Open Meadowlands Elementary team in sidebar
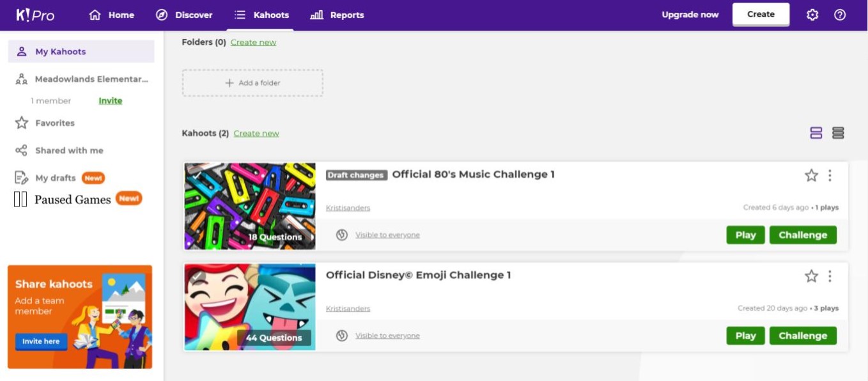 [81, 79]
